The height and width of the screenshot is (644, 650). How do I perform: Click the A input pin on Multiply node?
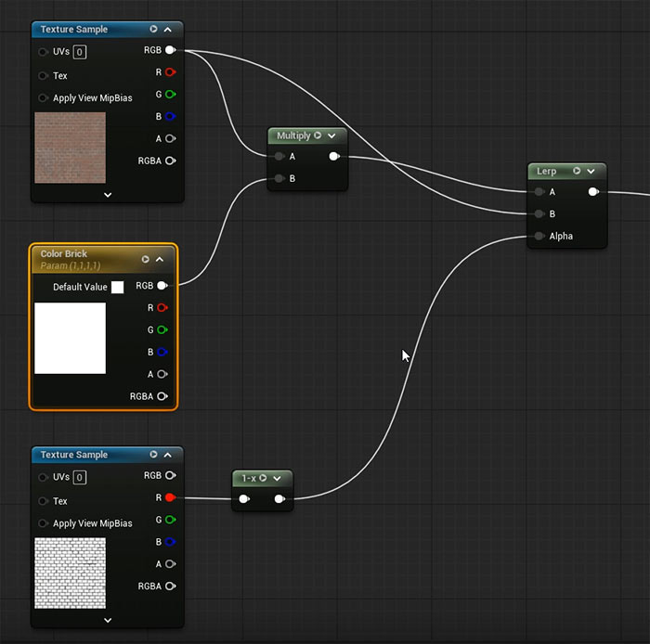pos(279,157)
